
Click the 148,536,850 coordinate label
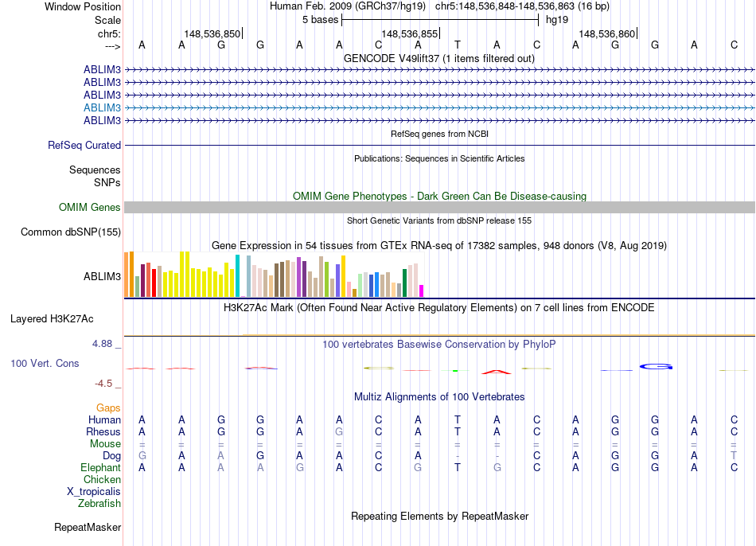point(212,33)
